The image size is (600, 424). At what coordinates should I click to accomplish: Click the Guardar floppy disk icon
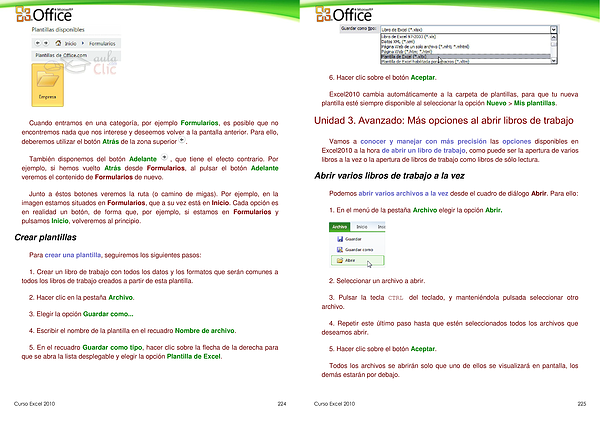[x=340, y=239]
